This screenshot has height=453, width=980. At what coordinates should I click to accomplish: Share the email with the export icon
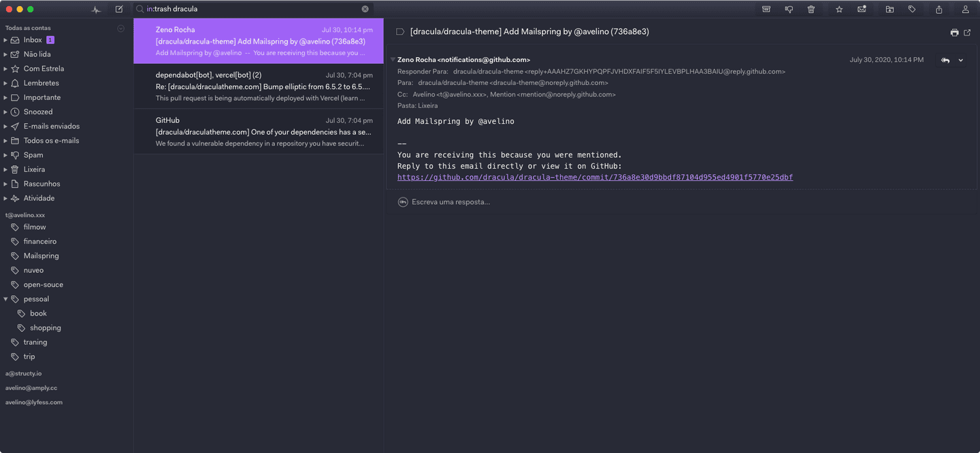tap(938, 9)
